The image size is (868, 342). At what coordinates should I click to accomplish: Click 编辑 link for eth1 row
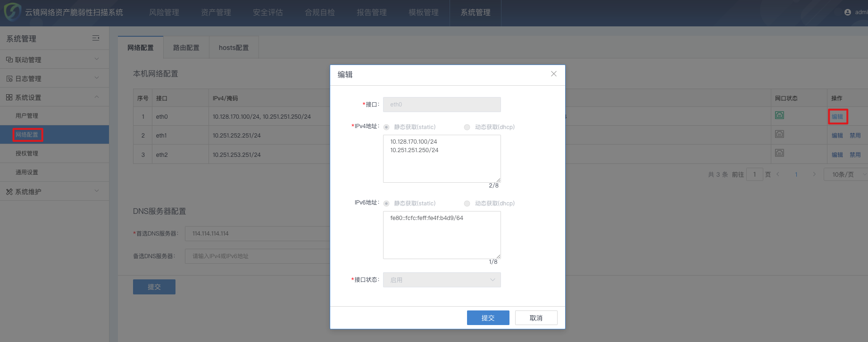(x=837, y=136)
